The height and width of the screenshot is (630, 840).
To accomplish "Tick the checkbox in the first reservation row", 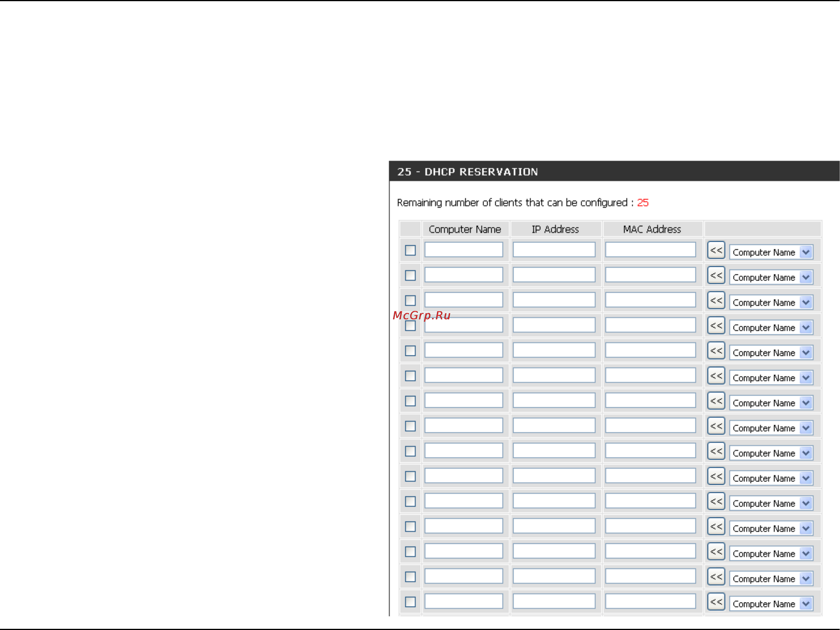I will pyautogui.click(x=410, y=250).
